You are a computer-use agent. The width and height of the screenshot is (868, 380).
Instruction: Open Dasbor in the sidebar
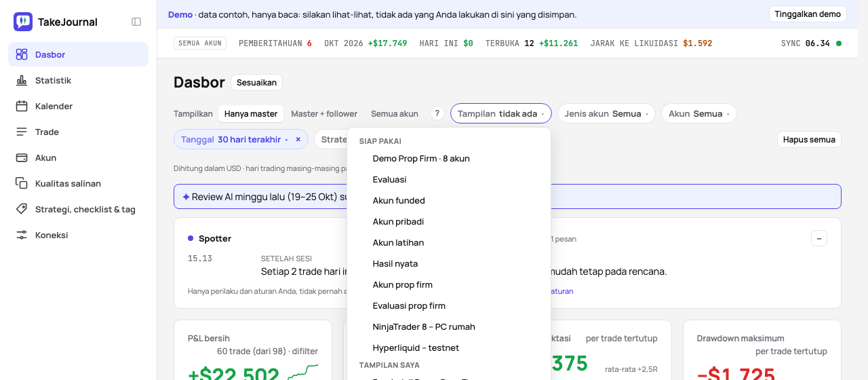[78, 54]
